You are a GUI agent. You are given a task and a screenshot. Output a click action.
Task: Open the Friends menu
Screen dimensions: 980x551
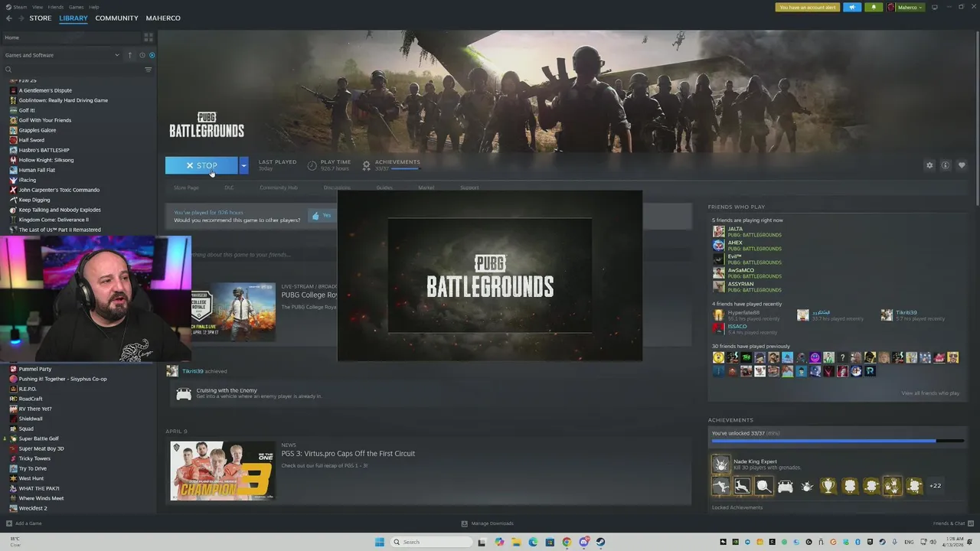[x=56, y=7]
